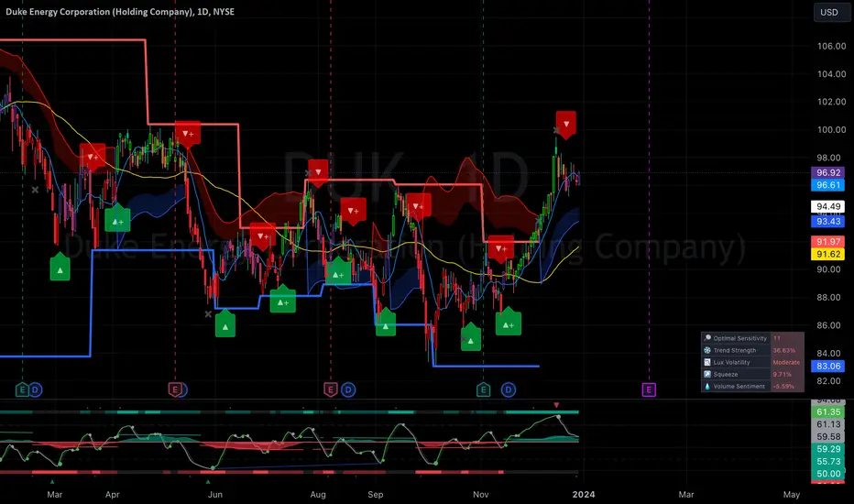Click the red sell signal near 100.00 in December
Screen dimensions: 854x504
pyautogui.click(x=566, y=125)
